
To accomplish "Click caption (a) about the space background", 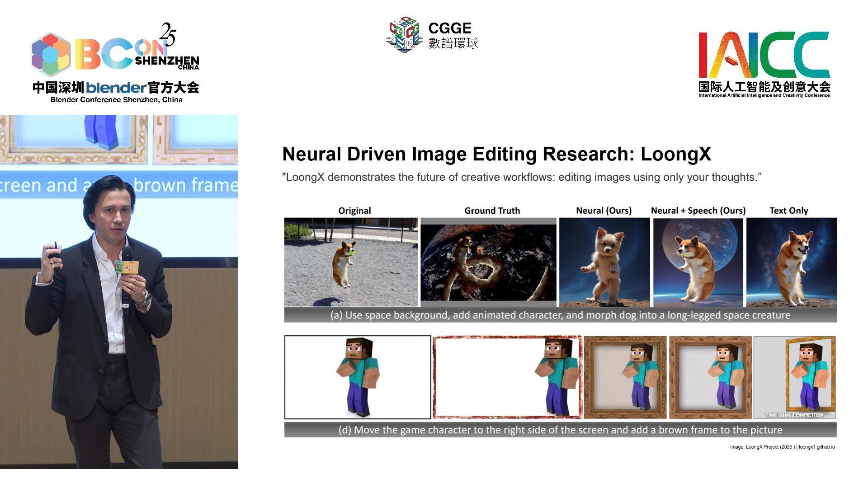I will point(561,315).
